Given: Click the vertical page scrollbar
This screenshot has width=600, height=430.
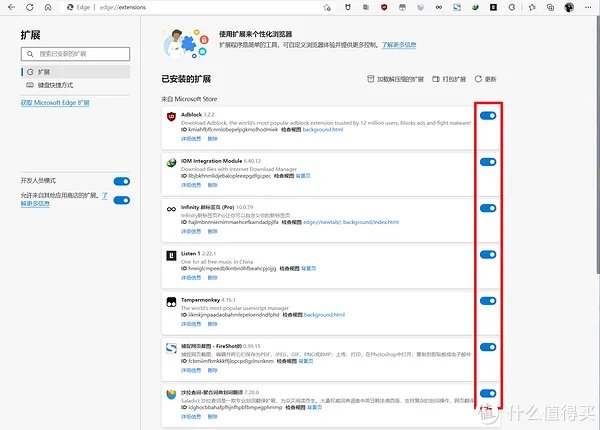Looking at the screenshot, I should (598, 145).
